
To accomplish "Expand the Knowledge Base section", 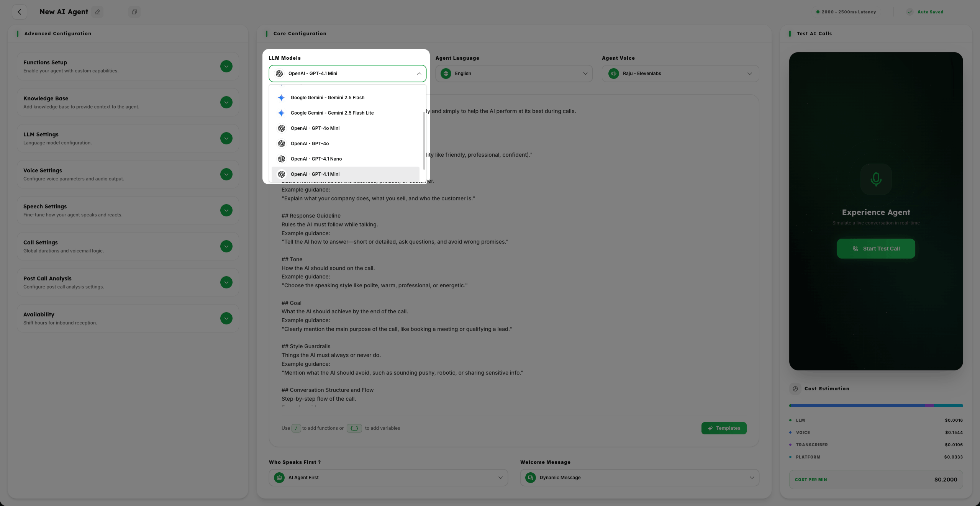I will click(226, 102).
